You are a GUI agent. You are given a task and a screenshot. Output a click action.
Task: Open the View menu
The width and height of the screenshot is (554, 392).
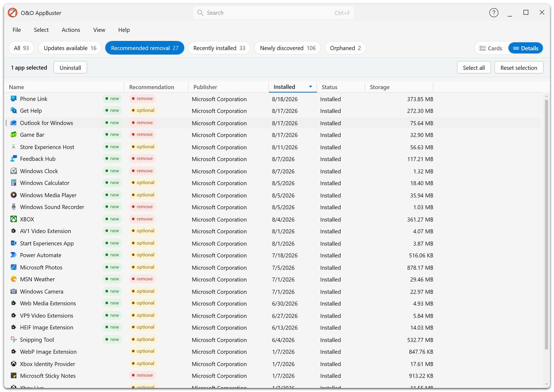pos(99,30)
